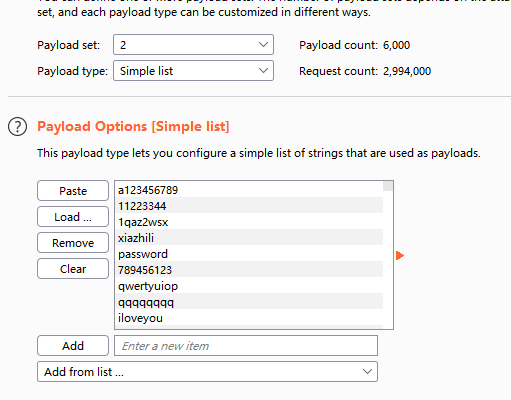Click the Enter a new item field

(246, 346)
